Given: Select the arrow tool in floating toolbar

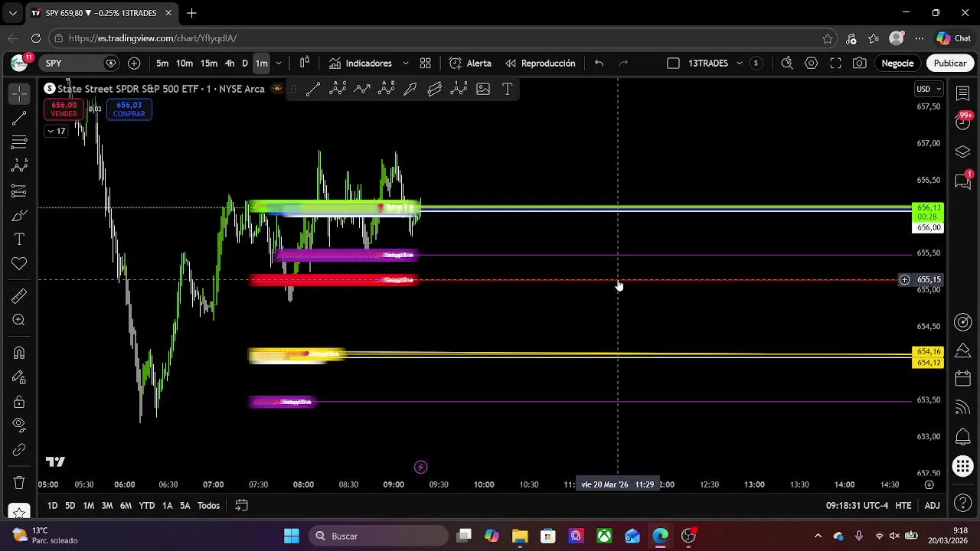Looking at the screenshot, I should (x=410, y=90).
